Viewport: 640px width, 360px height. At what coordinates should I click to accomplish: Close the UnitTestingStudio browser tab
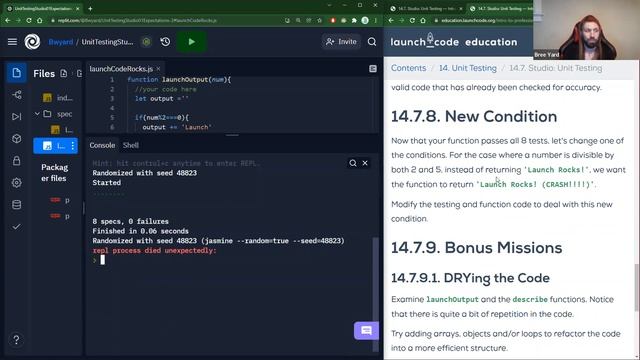(x=78, y=8)
